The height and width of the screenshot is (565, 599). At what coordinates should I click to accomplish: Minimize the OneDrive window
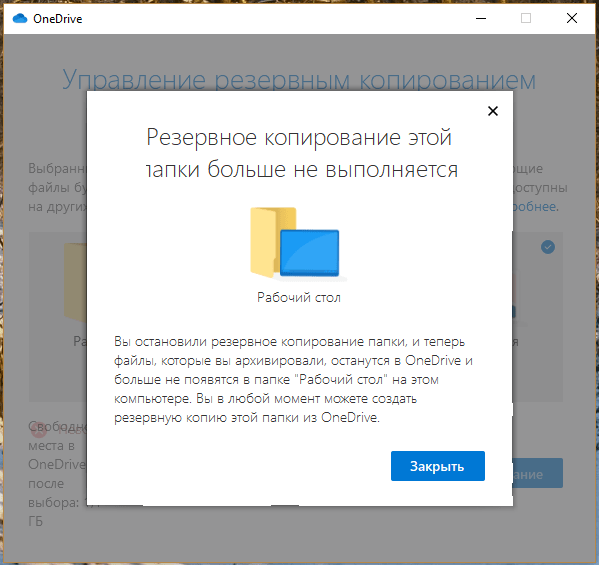click(x=481, y=18)
